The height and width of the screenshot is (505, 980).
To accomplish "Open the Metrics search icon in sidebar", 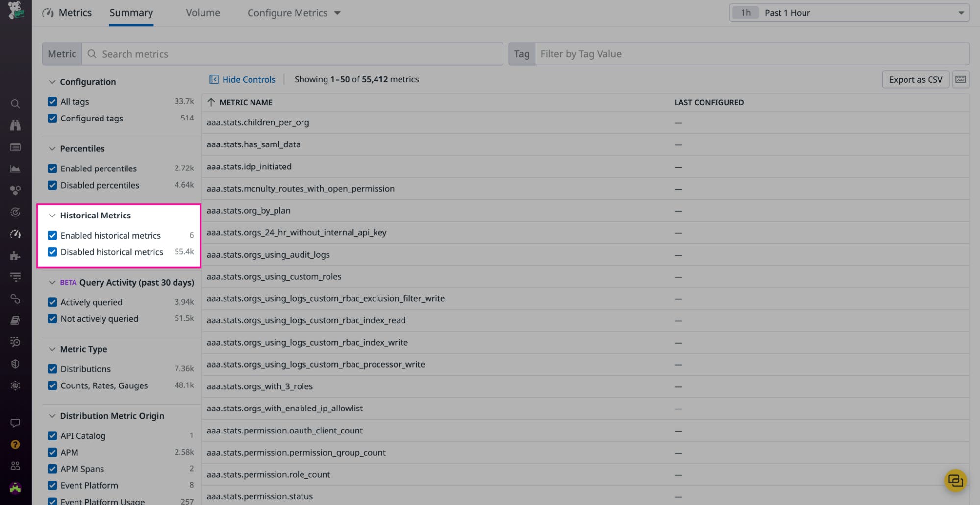I will click(15, 103).
